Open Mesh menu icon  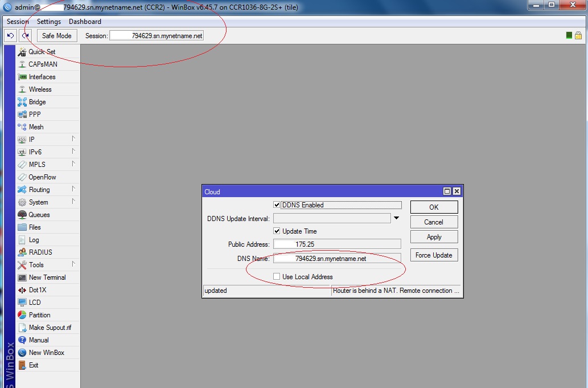pos(22,127)
